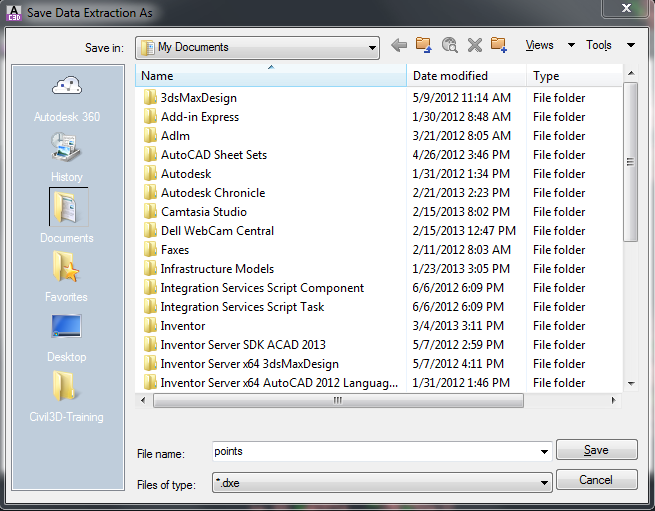This screenshot has height=511, width=655.
Task: Click Infrastructure Models folder icon
Action: click(150, 269)
